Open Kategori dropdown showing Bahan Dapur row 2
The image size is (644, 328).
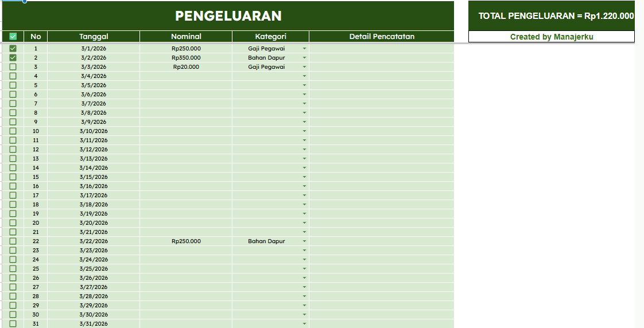(304, 57)
